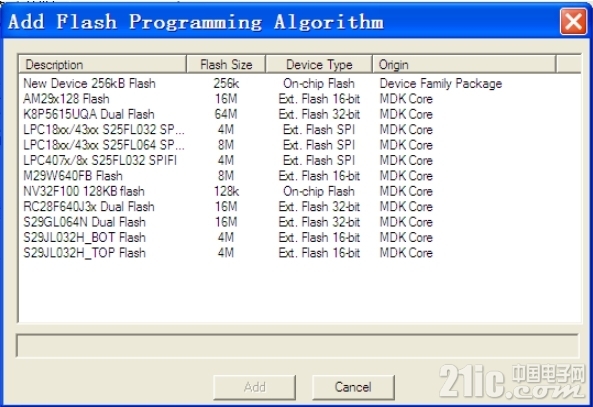Viewport: 593px width, 407px height.
Task: Select the NV32F100 128KB flash entry
Action: [84, 191]
